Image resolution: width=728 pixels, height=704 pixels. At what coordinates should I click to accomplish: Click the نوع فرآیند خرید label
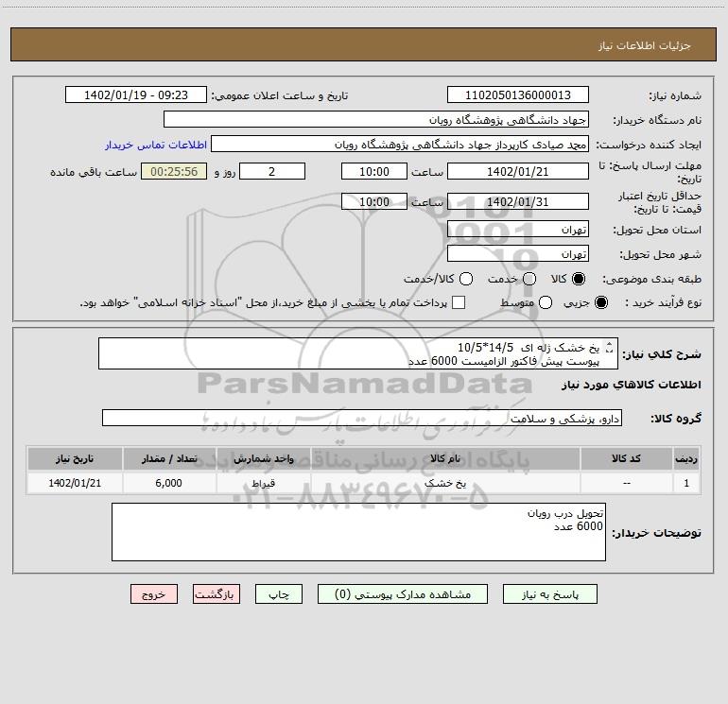pos(663,303)
